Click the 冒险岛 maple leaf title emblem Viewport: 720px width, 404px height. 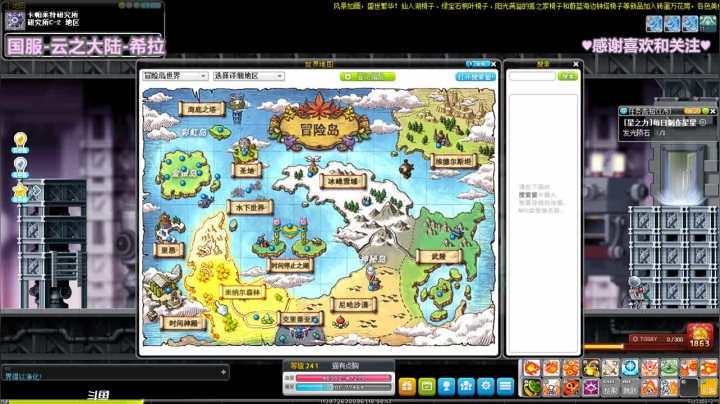[320, 124]
